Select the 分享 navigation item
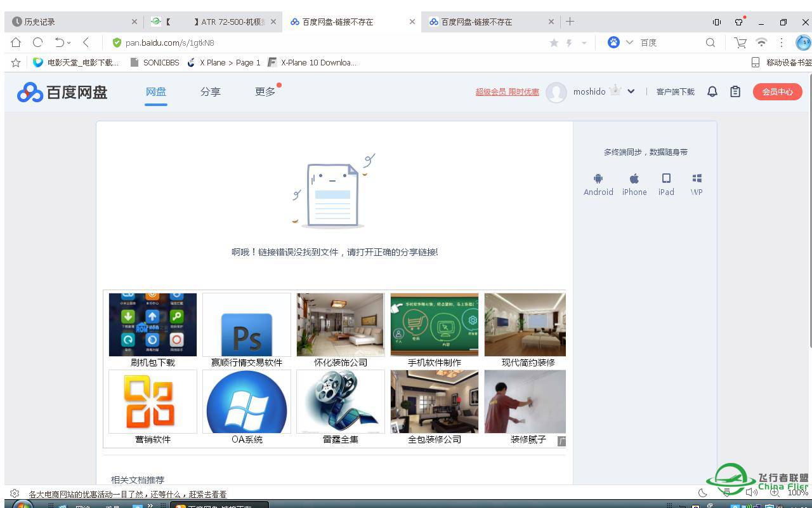 [x=210, y=91]
